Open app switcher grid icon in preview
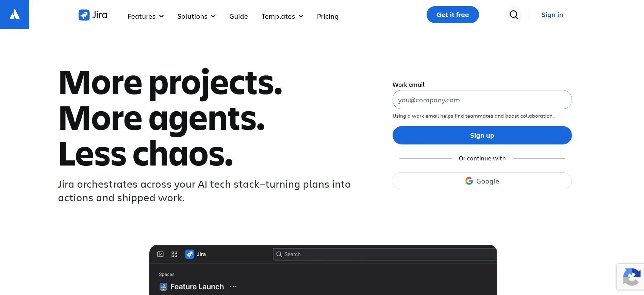This screenshot has height=295, width=644. (x=174, y=254)
